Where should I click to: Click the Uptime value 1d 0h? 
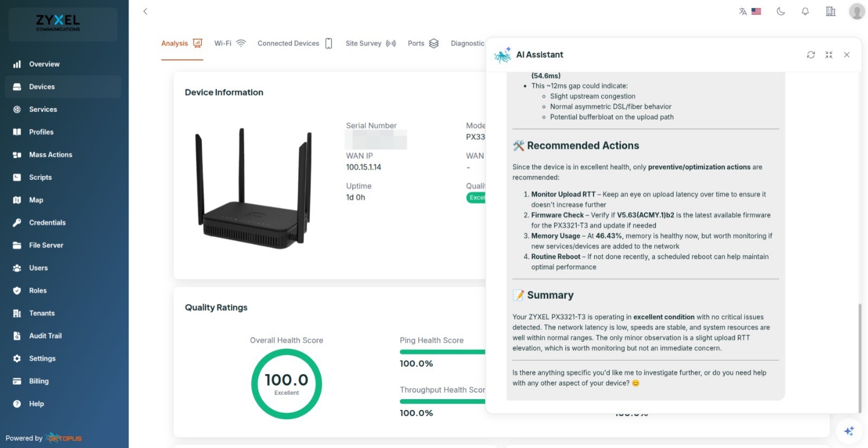355,197
